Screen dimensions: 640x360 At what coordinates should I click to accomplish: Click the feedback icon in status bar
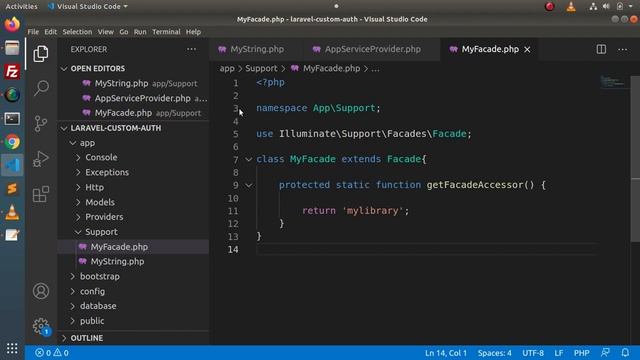pos(605,353)
